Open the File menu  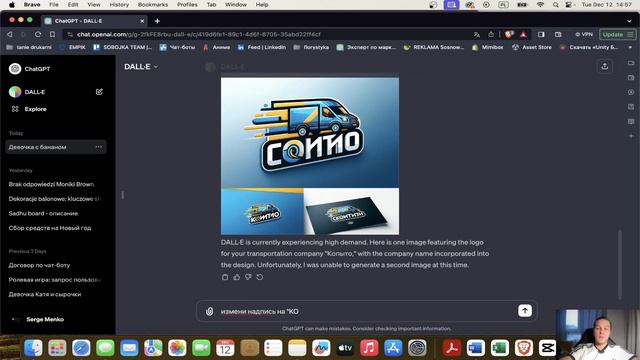pos(53,4)
